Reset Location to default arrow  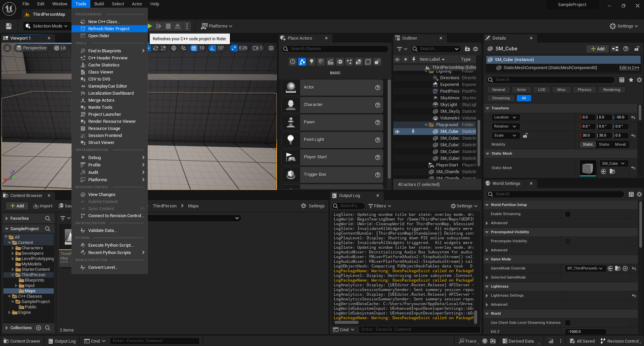pyautogui.click(x=633, y=117)
